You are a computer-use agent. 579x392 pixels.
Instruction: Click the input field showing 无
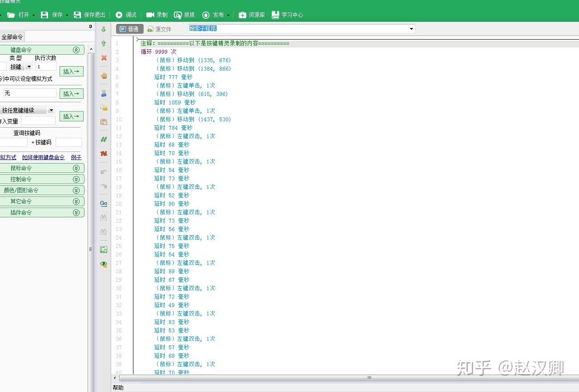click(x=30, y=93)
